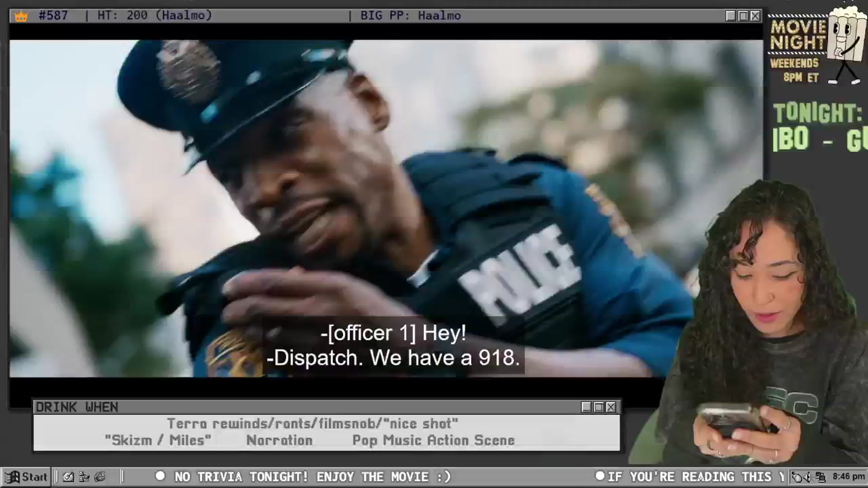Click the "IF YOU'RE READING THIS" ticker text
Screen dimensions: 868x488
689,477
